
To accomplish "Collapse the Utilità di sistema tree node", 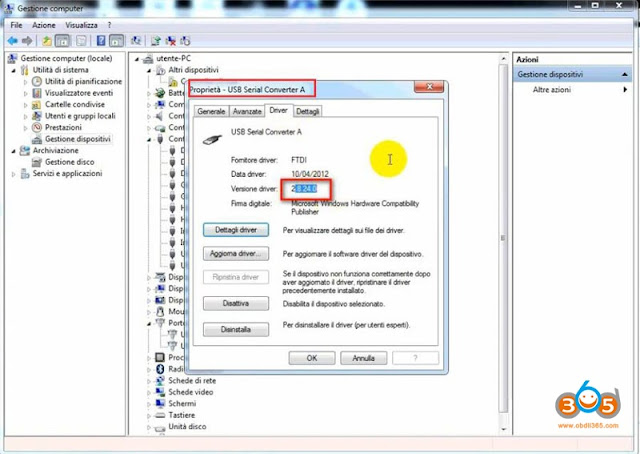I will pyautogui.click(x=14, y=70).
